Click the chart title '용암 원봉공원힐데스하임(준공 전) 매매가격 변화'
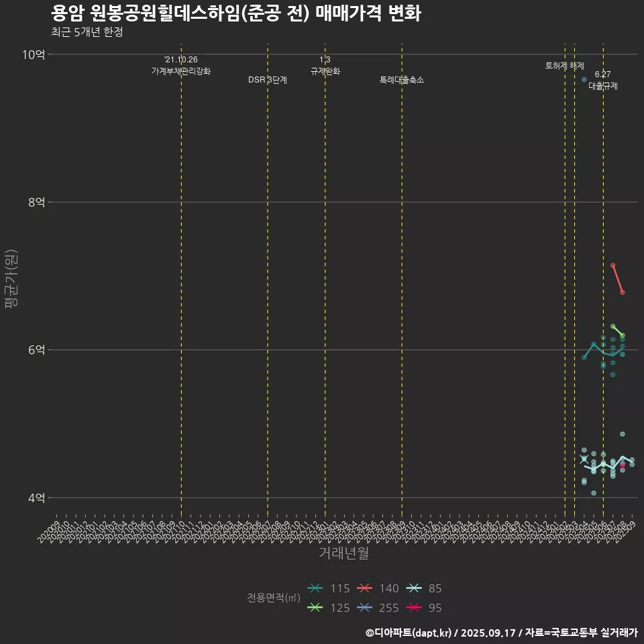644x644 pixels. pyautogui.click(x=236, y=13)
